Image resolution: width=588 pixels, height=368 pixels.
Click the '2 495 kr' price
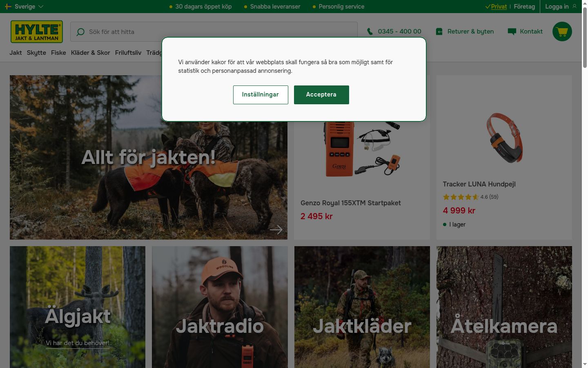click(316, 216)
